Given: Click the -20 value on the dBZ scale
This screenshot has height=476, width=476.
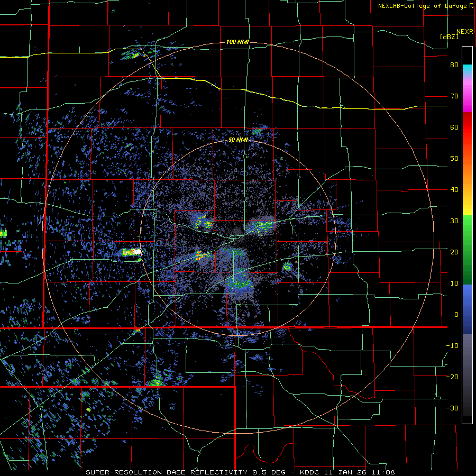Looking at the screenshot, I should 452,377.
